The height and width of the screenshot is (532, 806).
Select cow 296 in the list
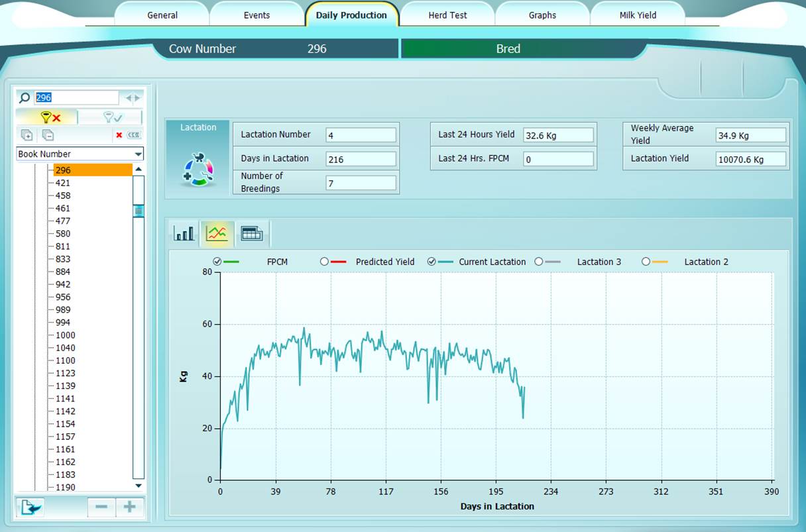[93, 170]
